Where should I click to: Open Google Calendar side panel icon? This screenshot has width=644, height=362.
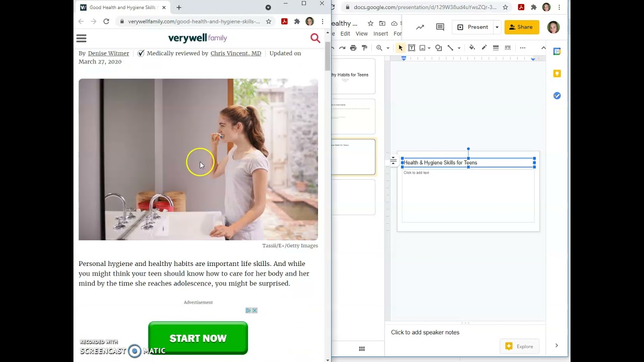pos(557,51)
